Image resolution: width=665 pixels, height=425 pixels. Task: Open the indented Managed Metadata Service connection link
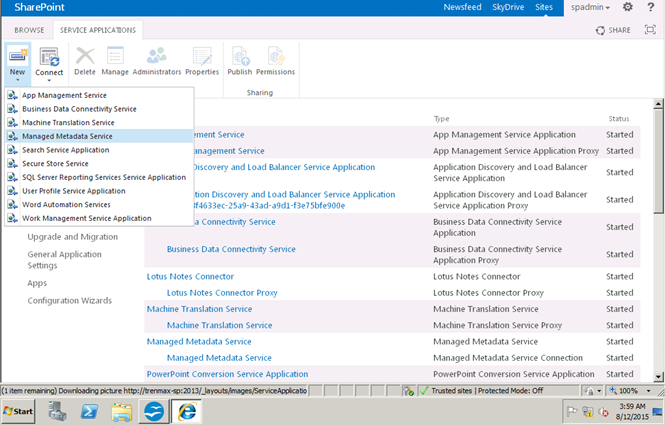point(219,358)
